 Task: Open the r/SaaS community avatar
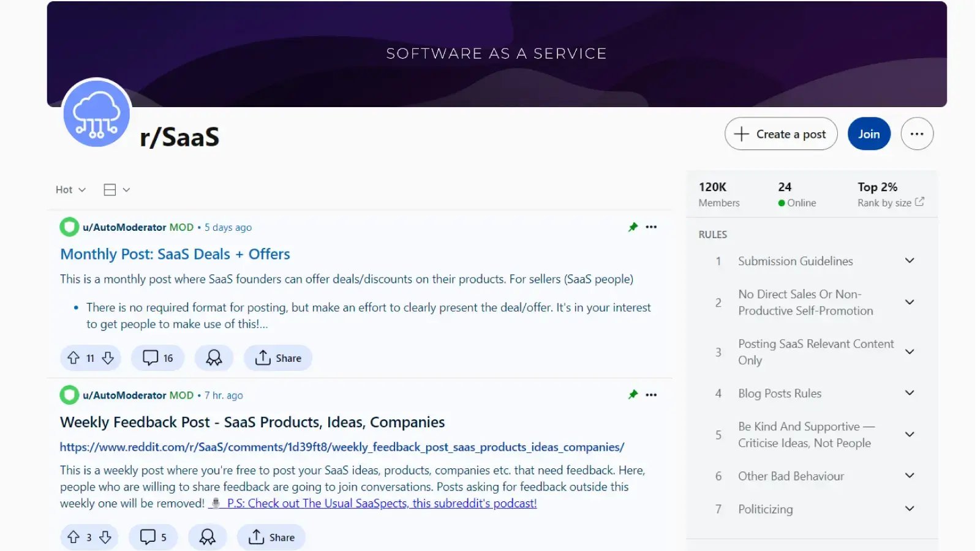(x=97, y=113)
